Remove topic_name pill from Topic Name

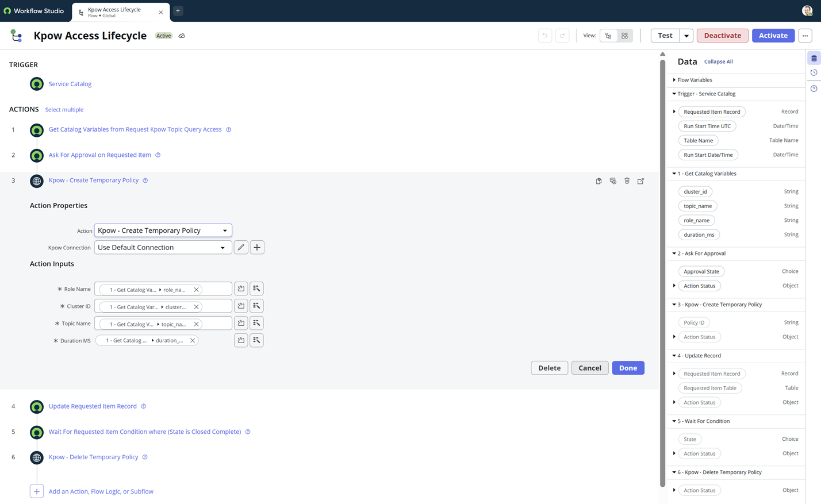[x=196, y=324]
